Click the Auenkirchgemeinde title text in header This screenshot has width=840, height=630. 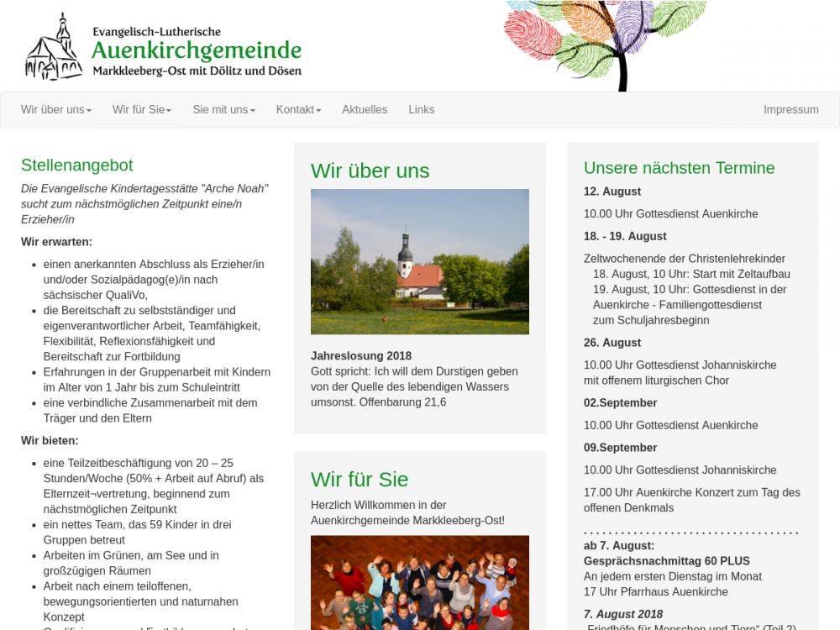click(x=197, y=50)
